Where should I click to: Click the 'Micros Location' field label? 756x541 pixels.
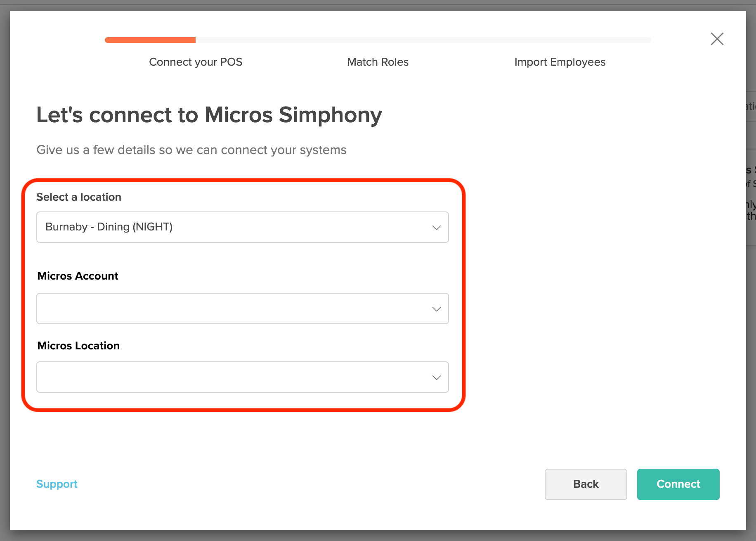tap(78, 346)
